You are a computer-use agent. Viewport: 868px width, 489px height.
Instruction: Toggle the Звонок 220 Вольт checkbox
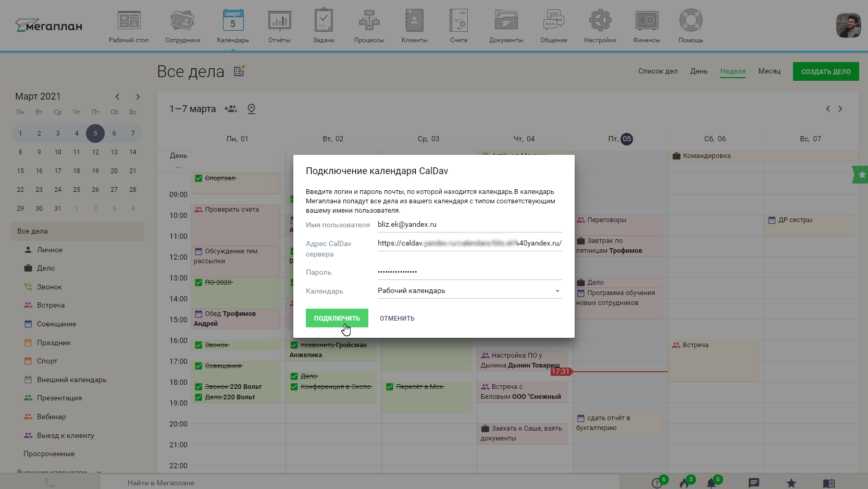[199, 387]
